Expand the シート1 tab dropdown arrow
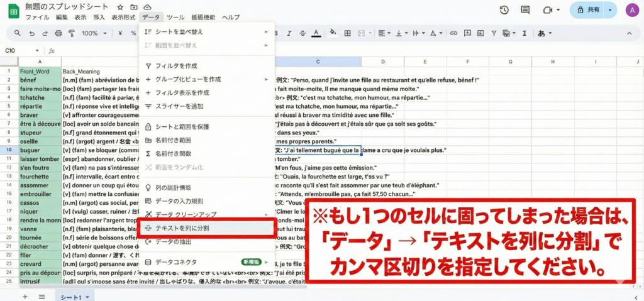 (x=87, y=296)
